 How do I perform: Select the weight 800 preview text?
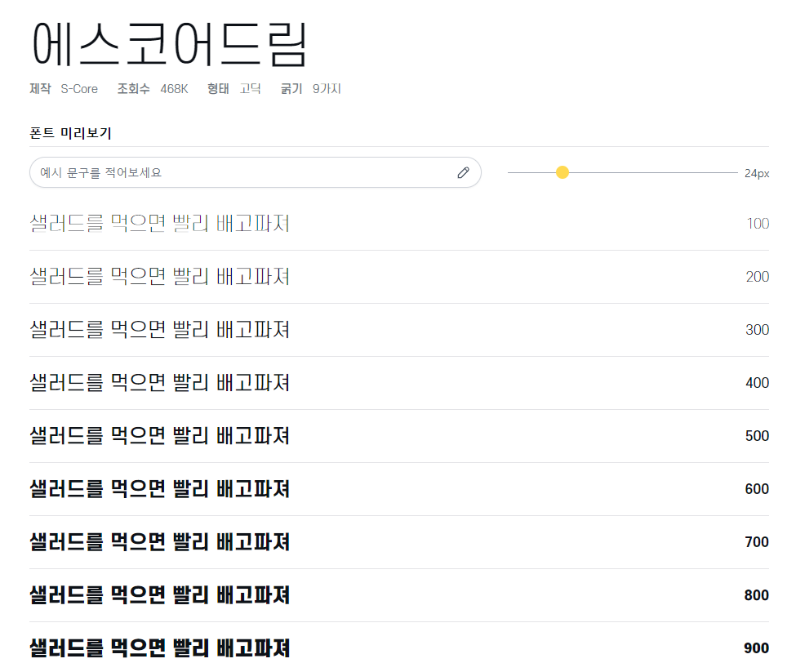tap(160, 595)
